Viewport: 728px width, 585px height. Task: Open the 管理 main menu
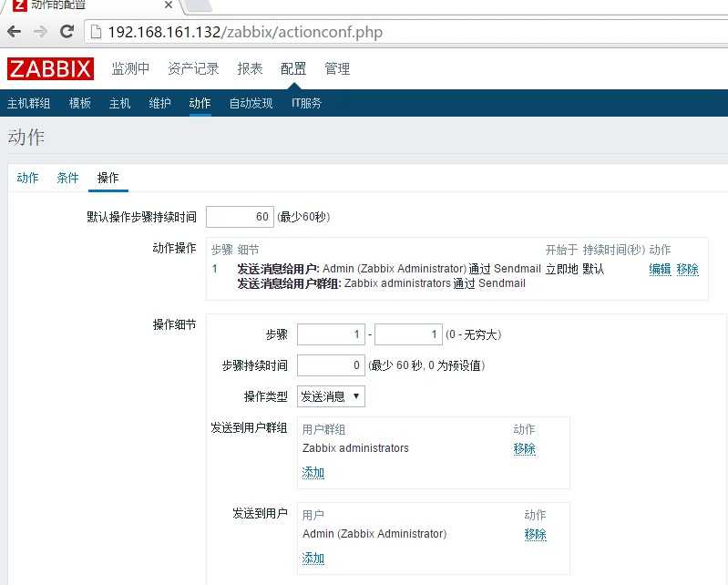pyautogui.click(x=337, y=68)
